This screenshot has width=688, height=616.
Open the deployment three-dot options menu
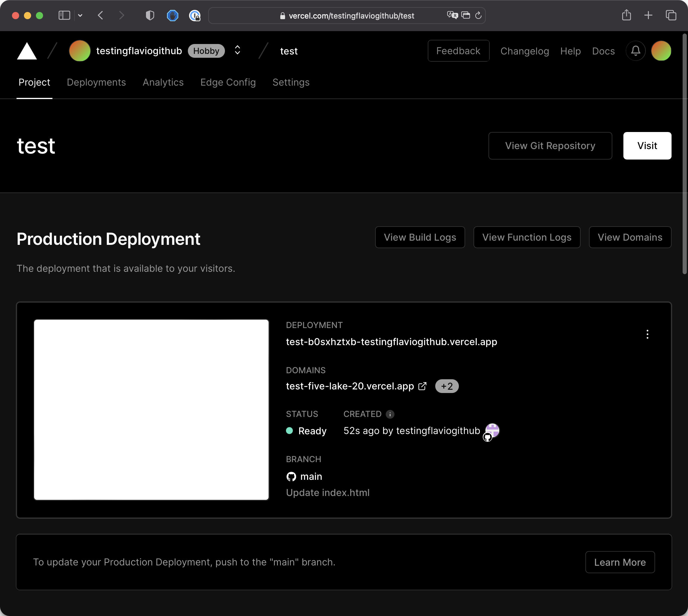pyautogui.click(x=647, y=334)
